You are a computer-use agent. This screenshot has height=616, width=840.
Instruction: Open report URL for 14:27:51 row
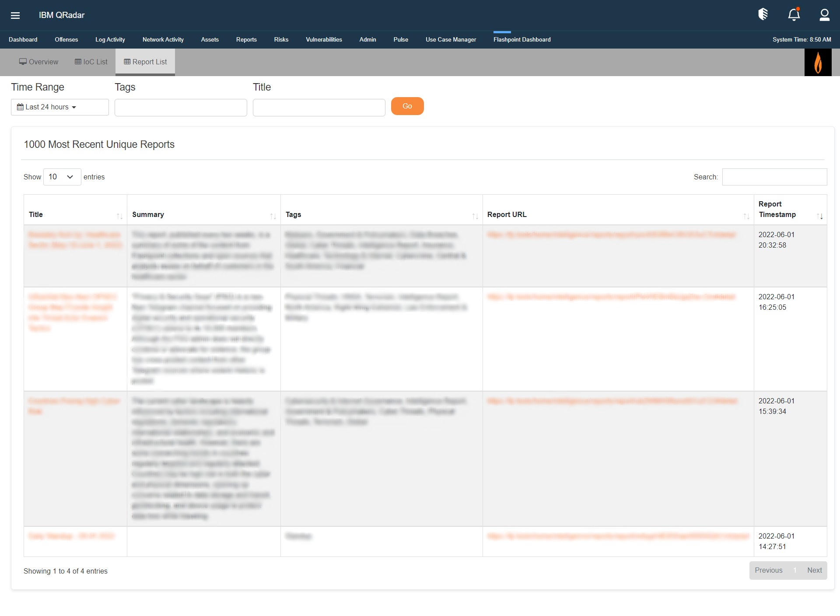coord(618,536)
